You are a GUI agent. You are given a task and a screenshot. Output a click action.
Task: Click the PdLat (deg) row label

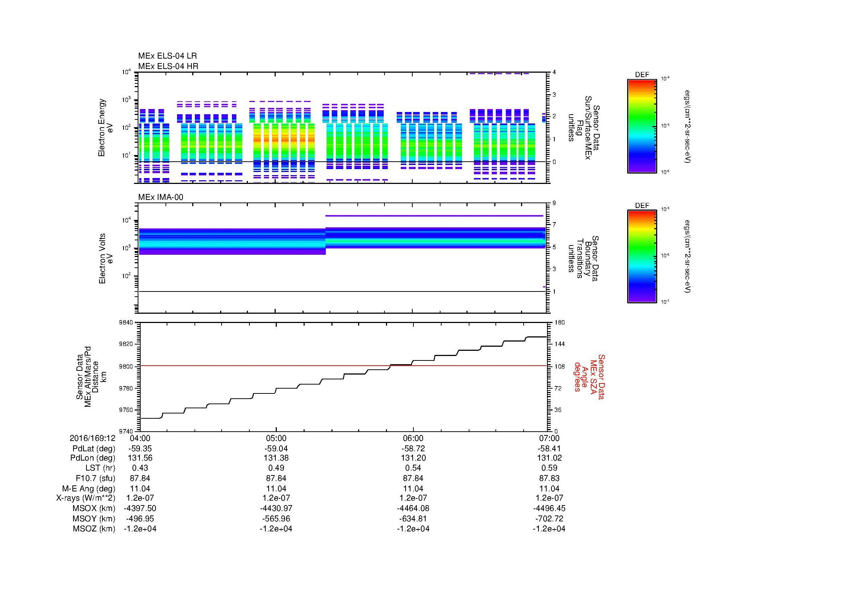pyautogui.click(x=94, y=449)
